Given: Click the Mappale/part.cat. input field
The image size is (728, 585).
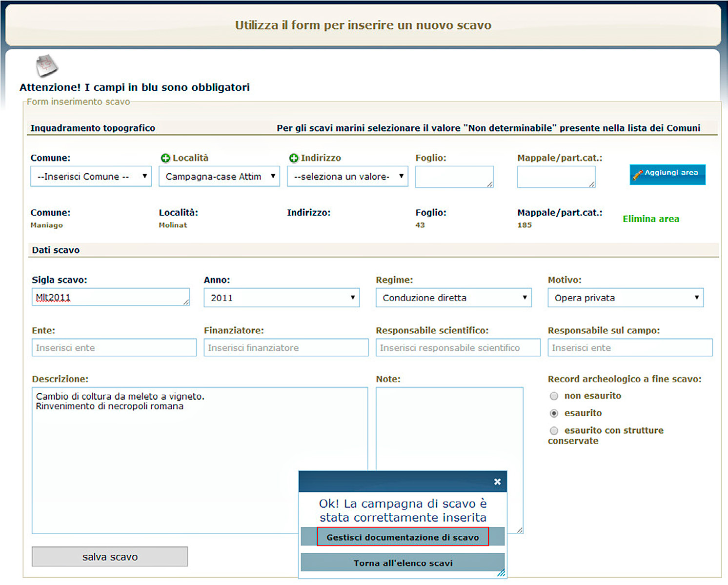Looking at the screenshot, I should (x=556, y=177).
